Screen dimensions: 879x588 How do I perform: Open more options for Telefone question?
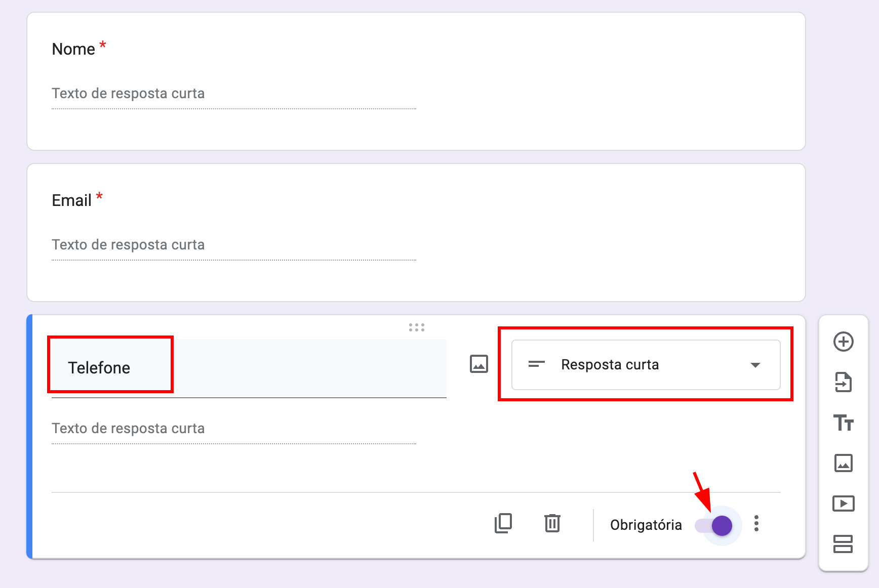click(x=756, y=523)
